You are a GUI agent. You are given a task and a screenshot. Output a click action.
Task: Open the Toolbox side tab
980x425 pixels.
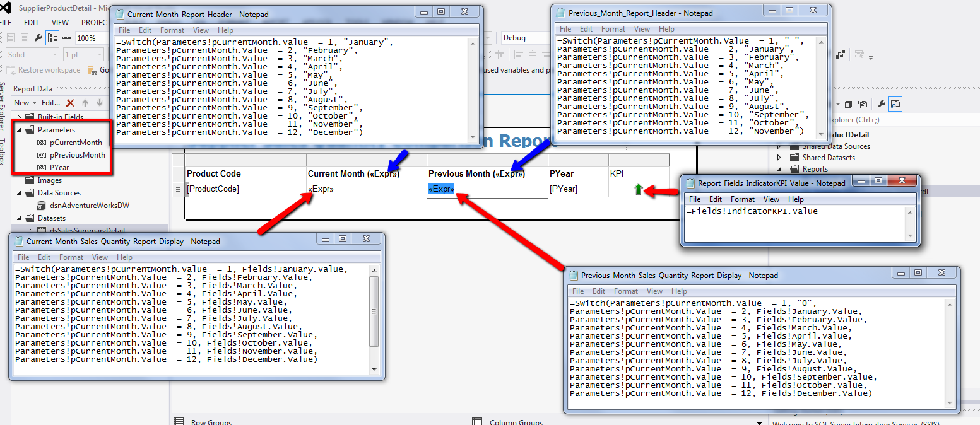[x=4, y=152]
